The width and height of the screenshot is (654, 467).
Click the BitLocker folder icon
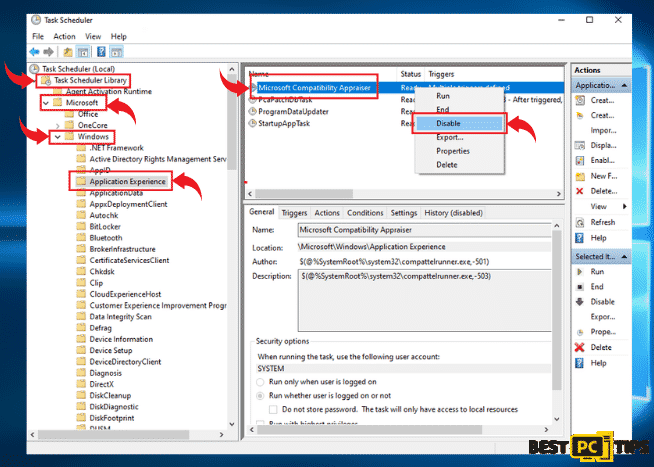(x=81, y=226)
